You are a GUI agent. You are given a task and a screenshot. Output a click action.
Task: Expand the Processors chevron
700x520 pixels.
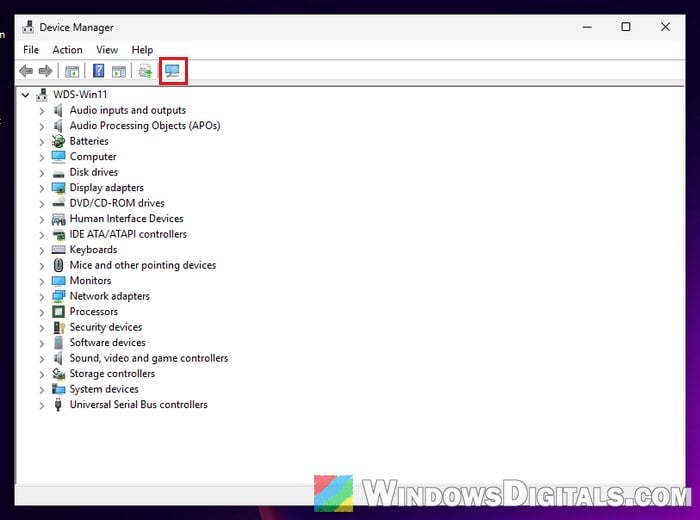click(42, 312)
